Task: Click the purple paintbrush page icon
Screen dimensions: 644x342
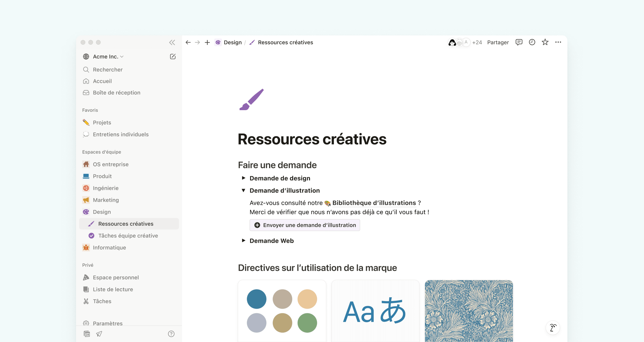Action: coord(252,99)
